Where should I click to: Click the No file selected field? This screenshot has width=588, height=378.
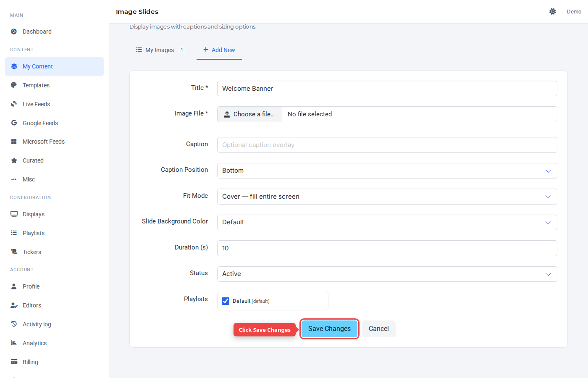tap(419, 114)
